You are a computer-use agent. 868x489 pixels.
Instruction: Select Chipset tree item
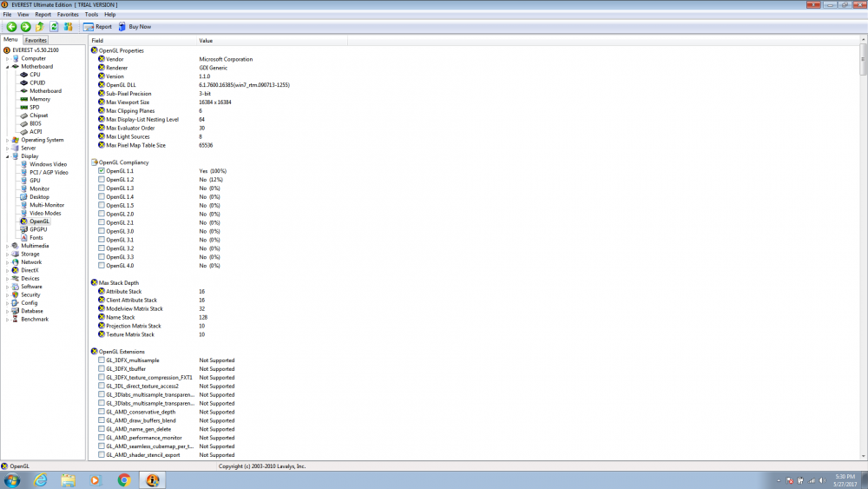(39, 116)
